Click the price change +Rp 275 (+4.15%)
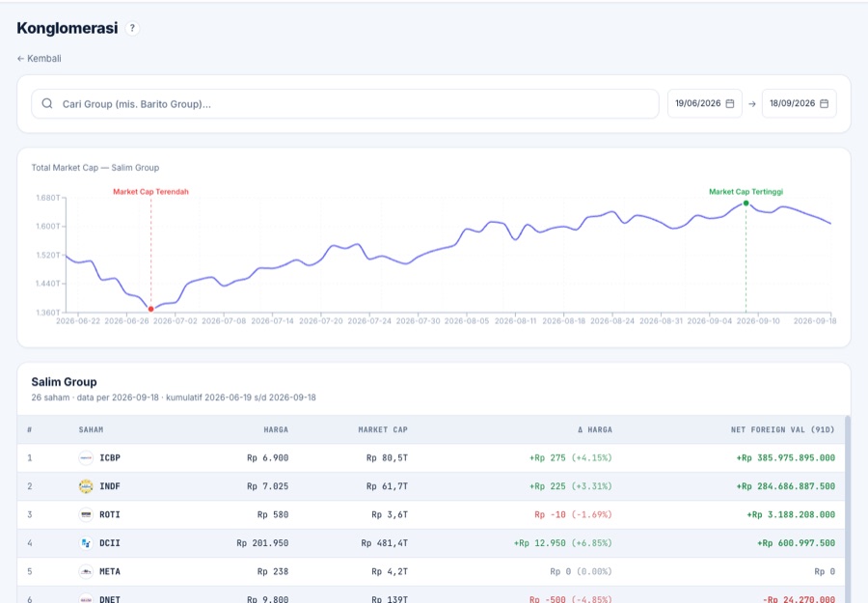Viewport: 868px width, 603px height. (571, 458)
